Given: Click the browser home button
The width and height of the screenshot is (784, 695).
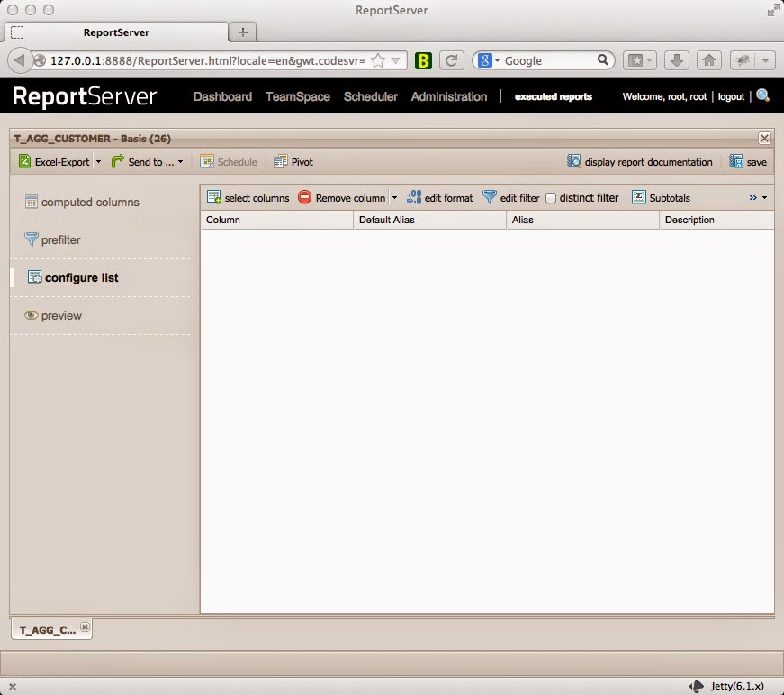Looking at the screenshot, I should click(x=709, y=60).
